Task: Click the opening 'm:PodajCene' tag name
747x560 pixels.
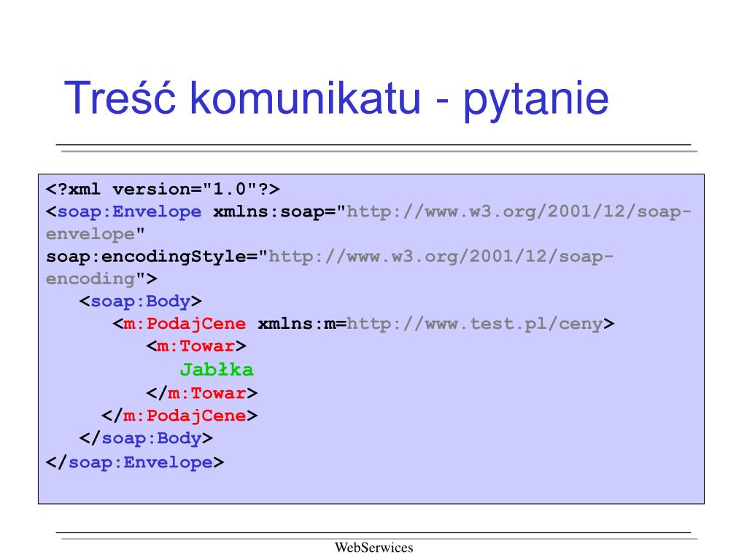Action: (x=185, y=323)
